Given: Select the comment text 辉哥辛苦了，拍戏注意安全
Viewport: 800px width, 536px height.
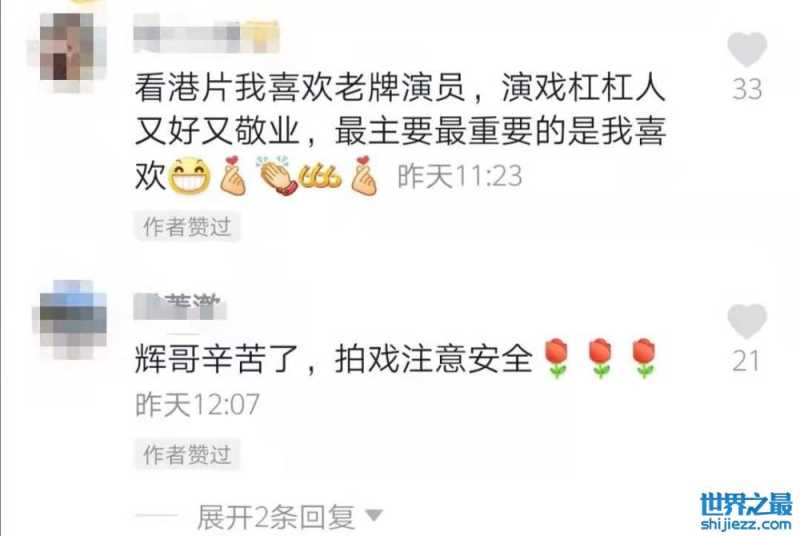Looking at the screenshot, I should 334,359.
